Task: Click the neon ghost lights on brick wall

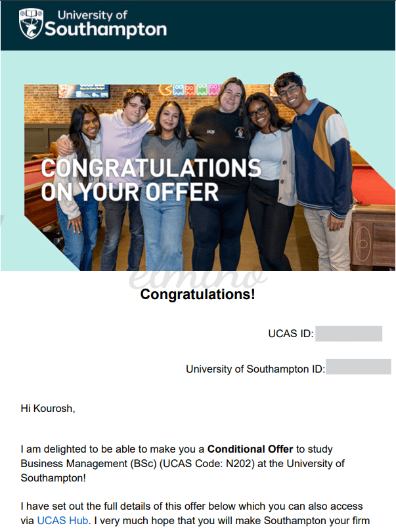Action: tap(196, 90)
